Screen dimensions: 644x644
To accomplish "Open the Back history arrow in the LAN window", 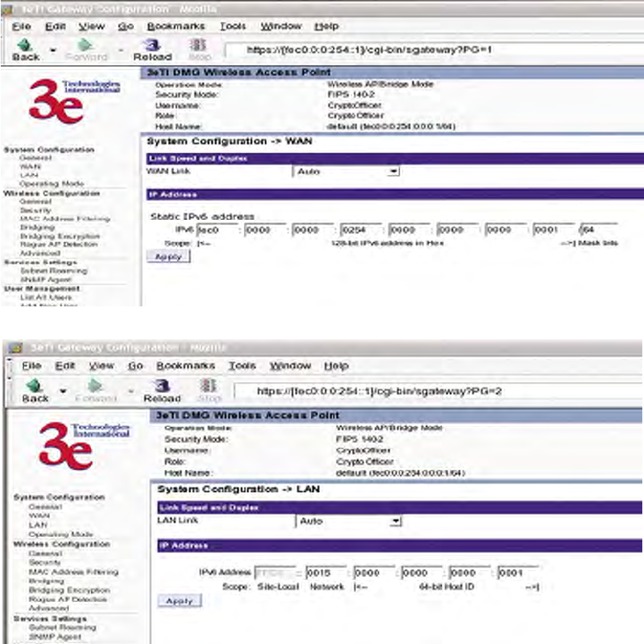I will coord(63,391).
